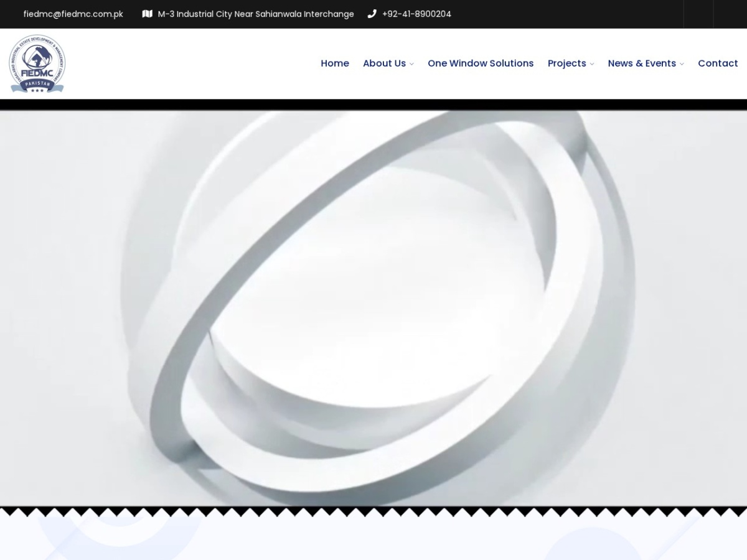
Task: Open the News & Events menu
Action: [642, 63]
